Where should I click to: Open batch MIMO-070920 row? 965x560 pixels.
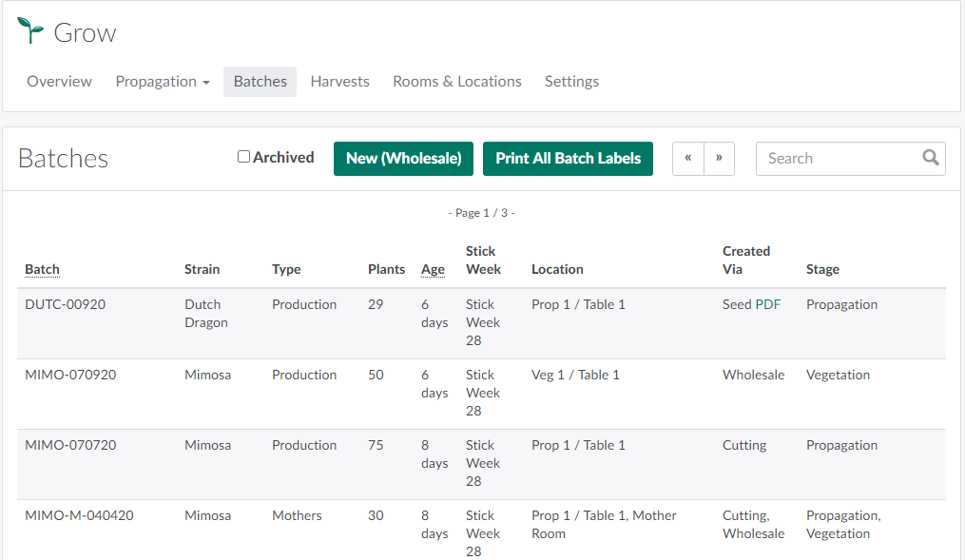pos(70,375)
